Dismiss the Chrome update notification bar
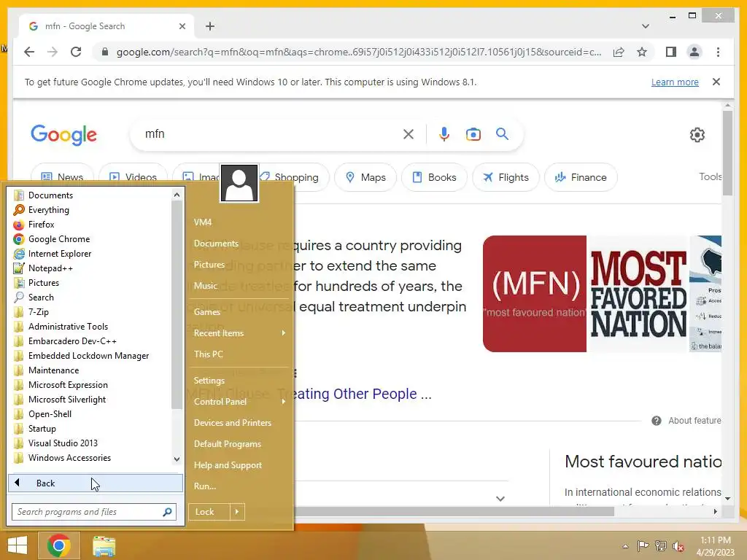The height and width of the screenshot is (560, 747). pyautogui.click(x=716, y=82)
